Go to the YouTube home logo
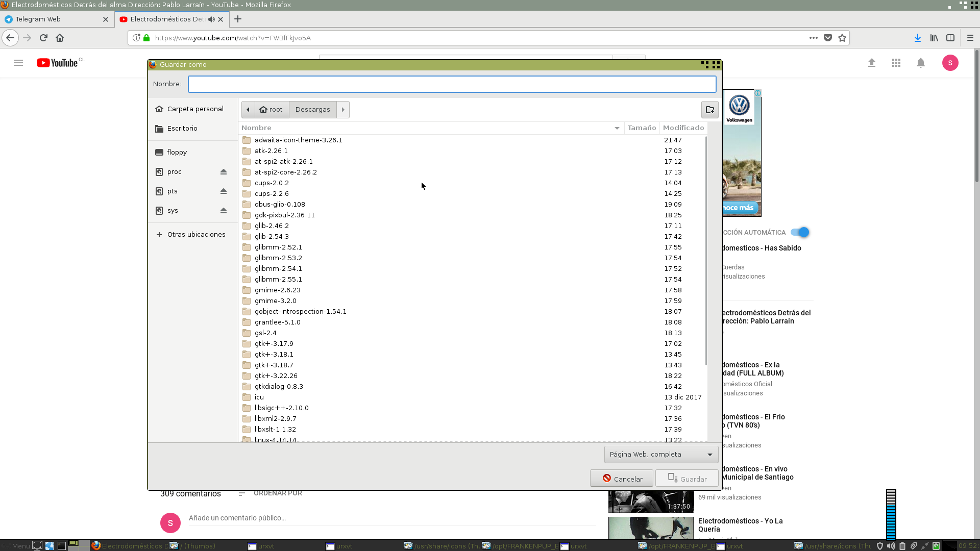980x551 pixels. point(57,63)
